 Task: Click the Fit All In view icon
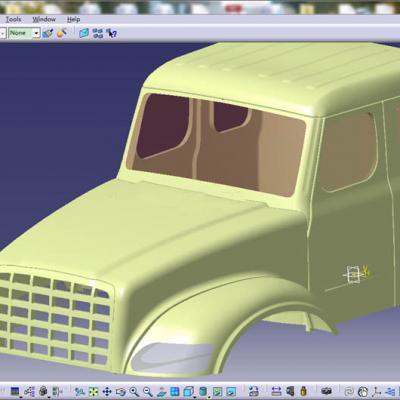94,392
